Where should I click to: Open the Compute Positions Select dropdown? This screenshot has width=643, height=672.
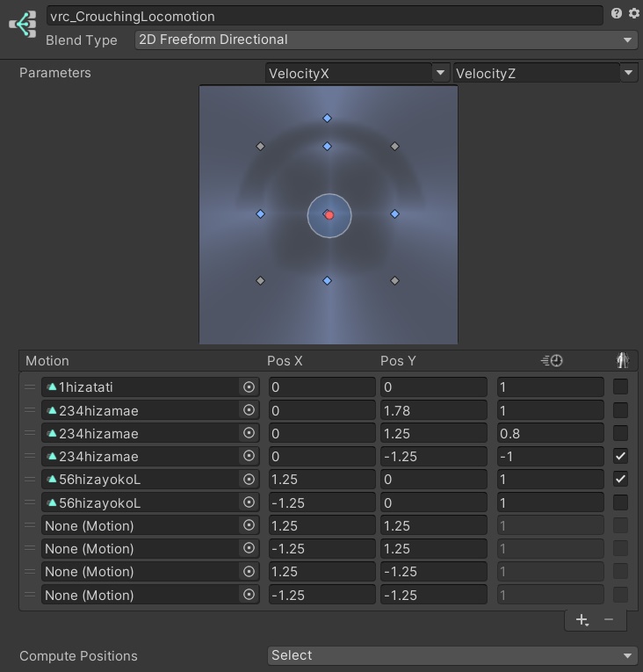coord(452,655)
